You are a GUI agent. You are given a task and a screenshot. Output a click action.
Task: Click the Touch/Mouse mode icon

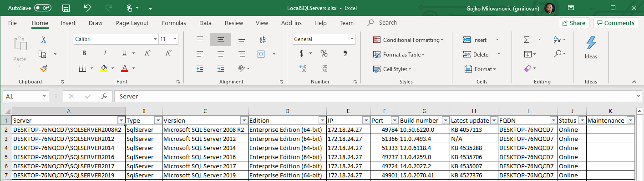[129, 8]
